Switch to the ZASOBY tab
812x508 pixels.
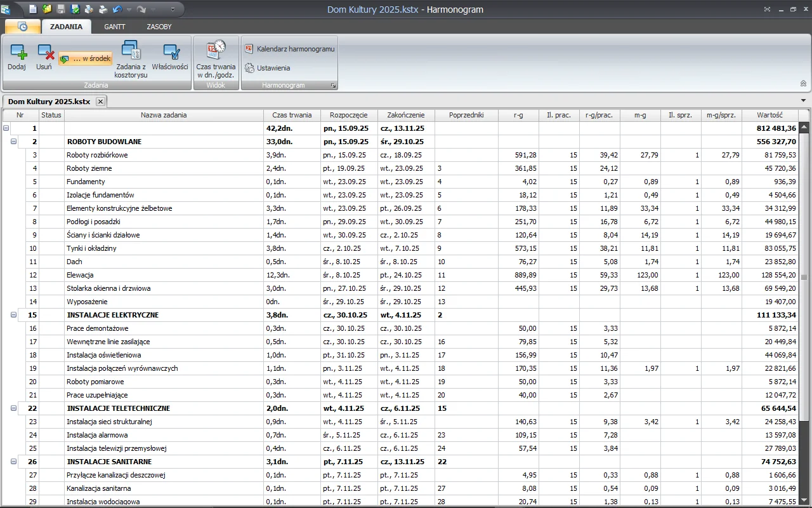pyautogui.click(x=159, y=27)
